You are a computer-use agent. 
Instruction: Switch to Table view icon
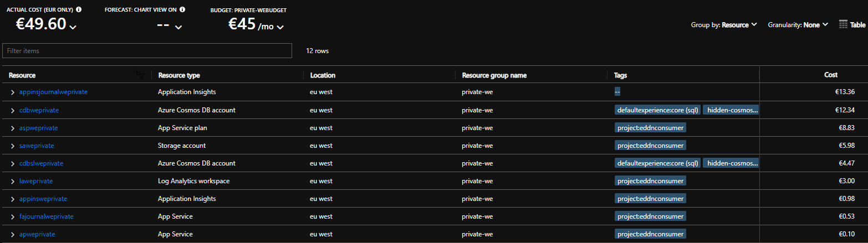(x=852, y=24)
